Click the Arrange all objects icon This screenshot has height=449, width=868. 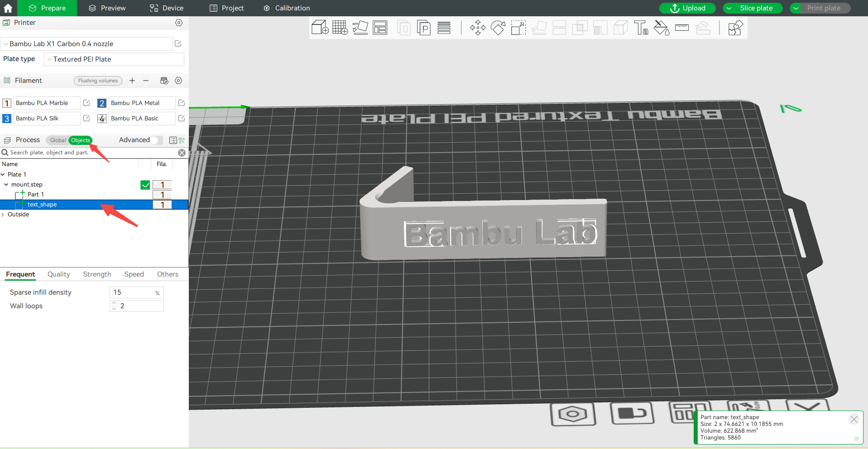pyautogui.click(x=380, y=28)
